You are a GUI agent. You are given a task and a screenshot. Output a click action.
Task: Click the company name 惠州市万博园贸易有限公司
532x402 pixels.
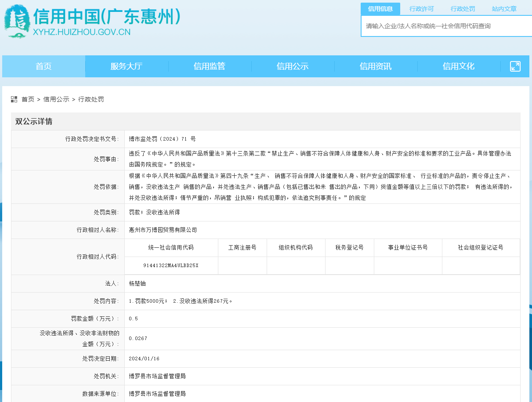tap(163, 230)
